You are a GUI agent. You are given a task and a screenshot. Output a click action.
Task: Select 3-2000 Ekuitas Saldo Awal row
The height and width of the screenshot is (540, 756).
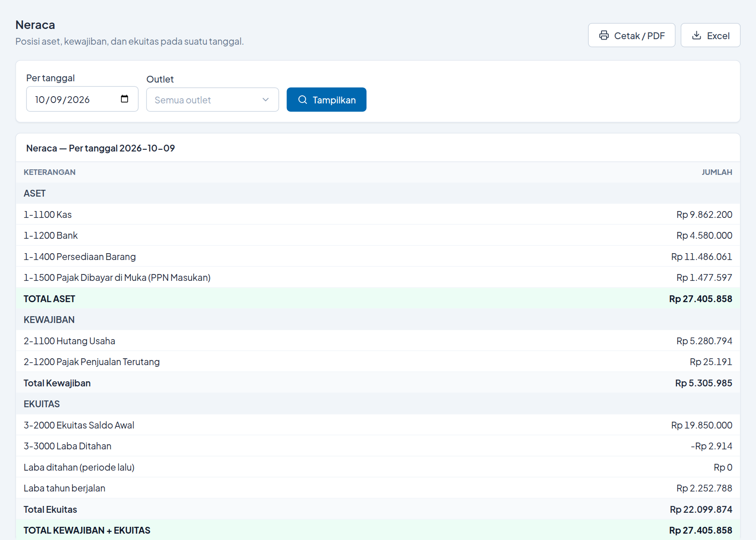[x=378, y=425]
